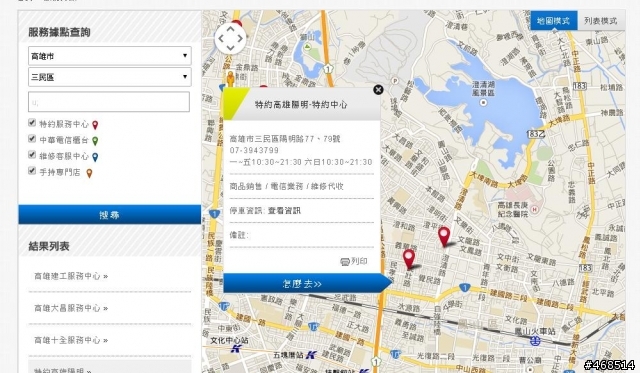Viewport: 640px width, 373px height.
Task: Open the 三民區 district dropdown
Action: coord(109,77)
